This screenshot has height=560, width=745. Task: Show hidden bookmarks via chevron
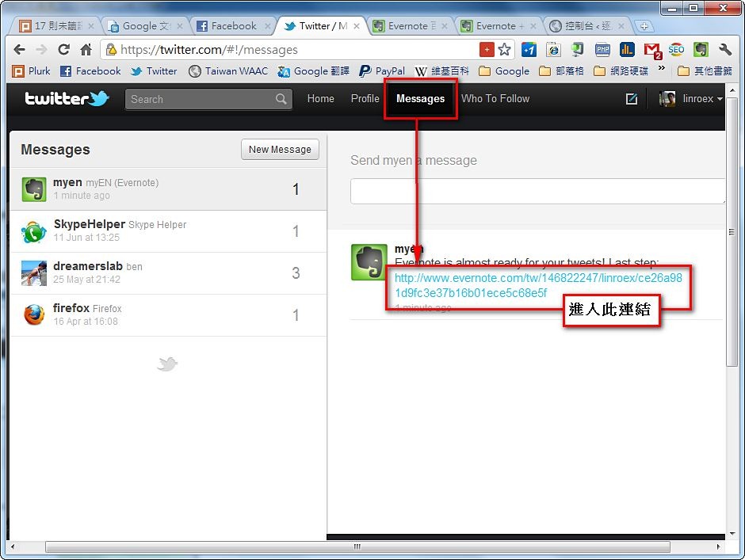tap(661, 69)
